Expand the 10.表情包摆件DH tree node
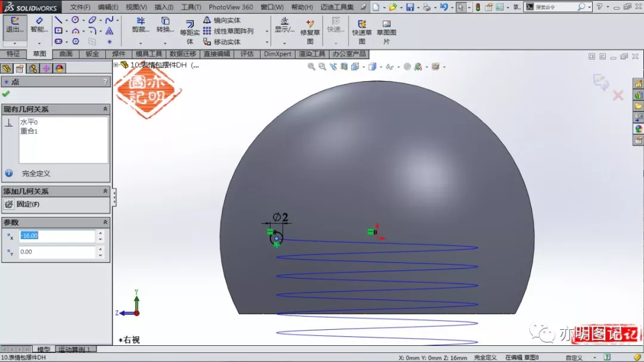644x362 pixels. (116, 65)
